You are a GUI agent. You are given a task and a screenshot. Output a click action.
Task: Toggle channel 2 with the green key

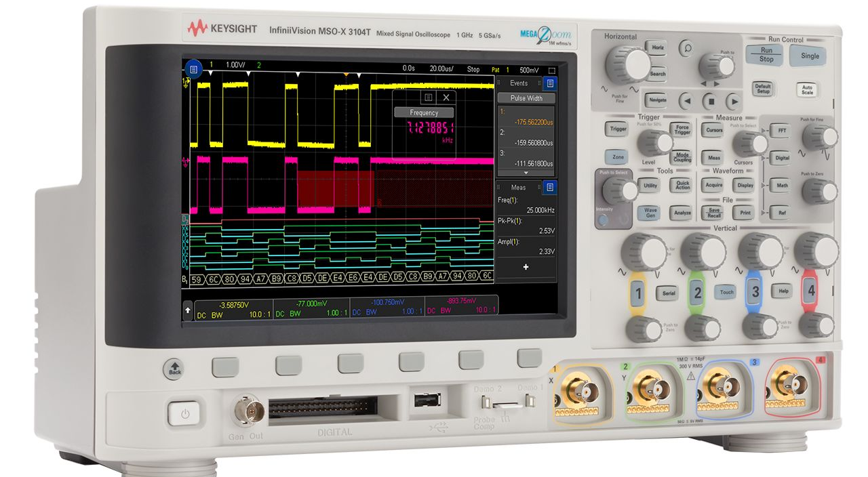coord(696,293)
